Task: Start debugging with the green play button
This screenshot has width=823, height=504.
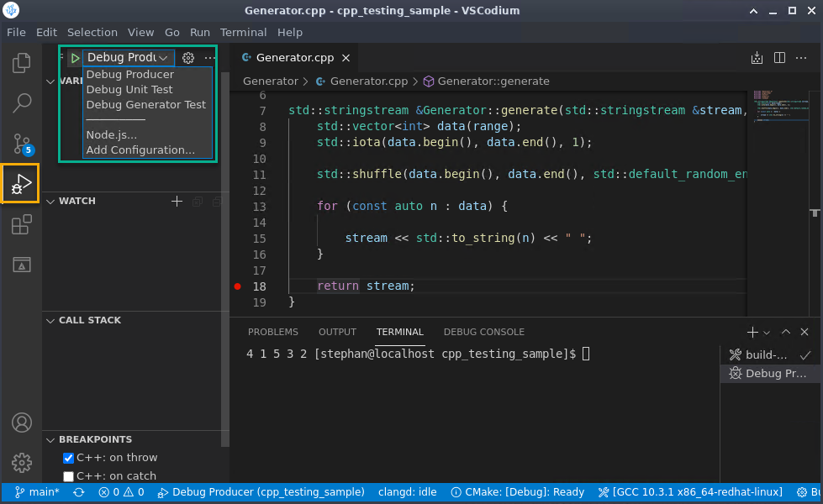Action: [x=74, y=58]
